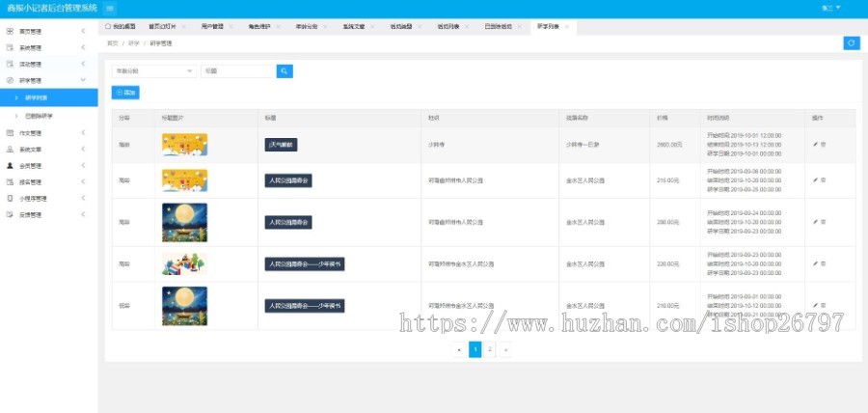The image size is (868, 413).
Task: Click the pencil edit icon in the 220.00元 row
Action: [815, 263]
